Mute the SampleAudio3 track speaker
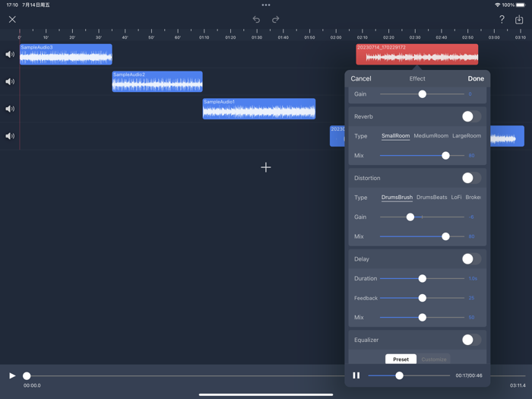This screenshot has width=532, height=399. 10,54
